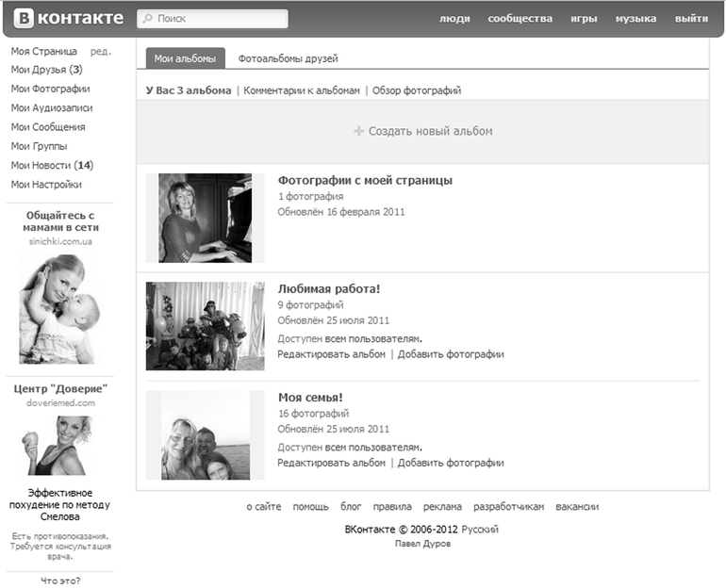
Task: Switch to Мои альбомы tab
Action: pos(185,58)
